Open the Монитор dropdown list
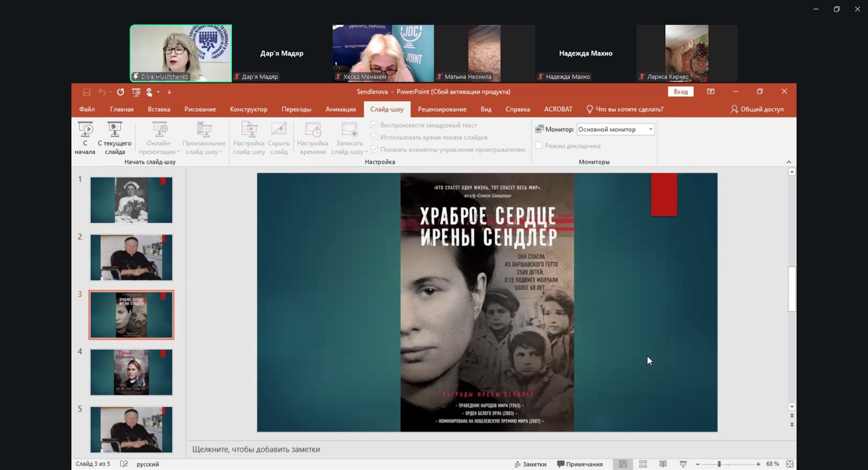The image size is (868, 470). click(x=650, y=130)
